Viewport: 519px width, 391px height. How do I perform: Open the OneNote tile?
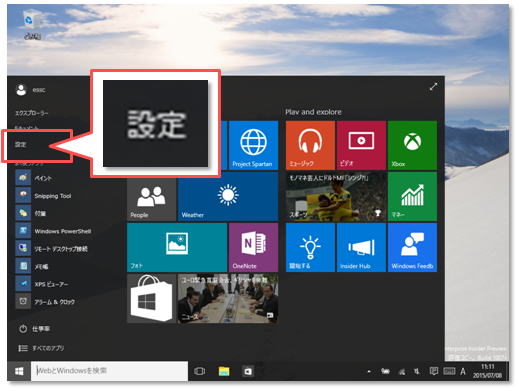click(253, 247)
